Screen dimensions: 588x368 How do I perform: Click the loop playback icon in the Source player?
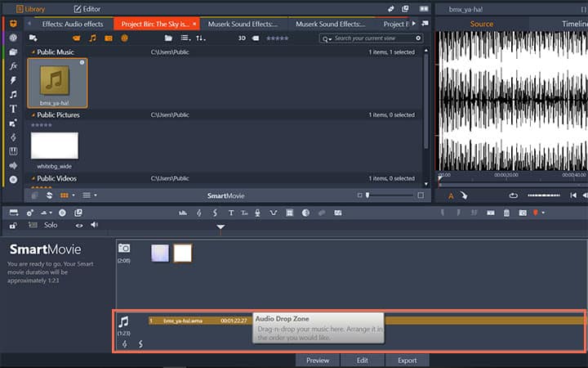pyautogui.click(x=513, y=195)
